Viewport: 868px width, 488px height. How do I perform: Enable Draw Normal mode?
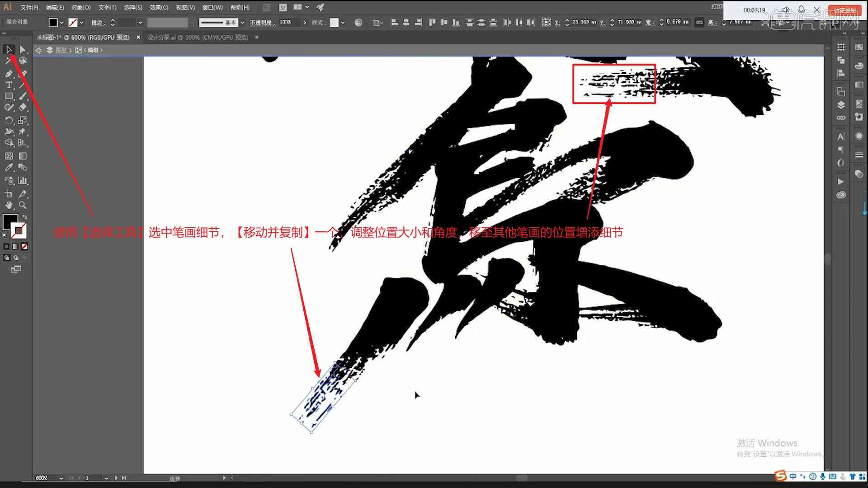coord(6,258)
